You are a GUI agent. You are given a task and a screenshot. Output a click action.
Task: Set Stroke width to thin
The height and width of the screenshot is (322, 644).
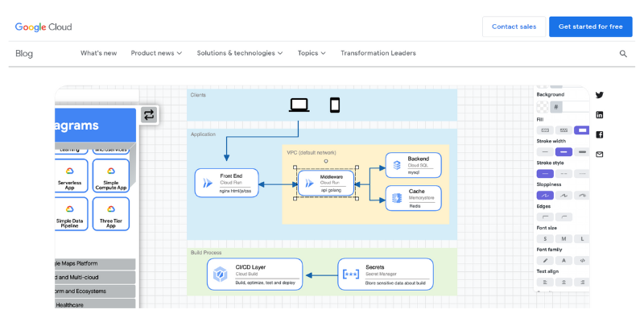[545, 152]
